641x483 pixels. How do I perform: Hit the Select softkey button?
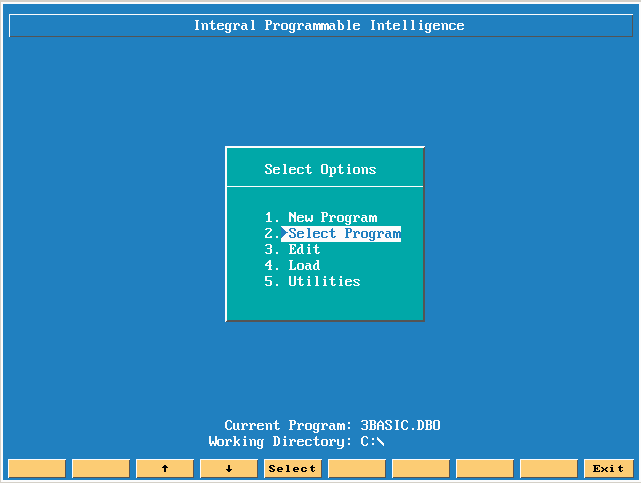pyautogui.click(x=293, y=468)
